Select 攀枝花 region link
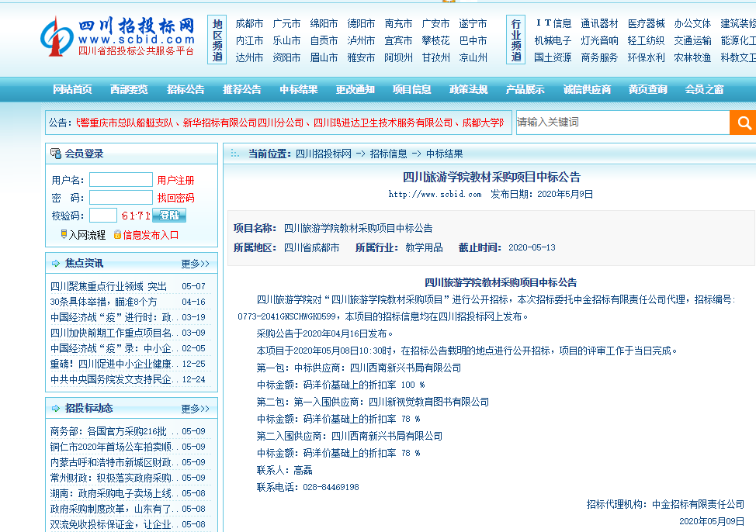756x532 pixels. 435,40
